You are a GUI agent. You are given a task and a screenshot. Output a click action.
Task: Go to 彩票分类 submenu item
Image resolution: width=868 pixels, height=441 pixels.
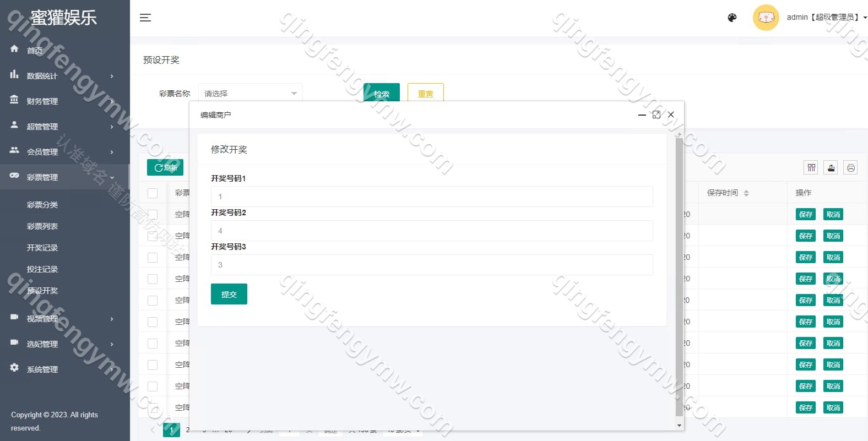(42, 205)
